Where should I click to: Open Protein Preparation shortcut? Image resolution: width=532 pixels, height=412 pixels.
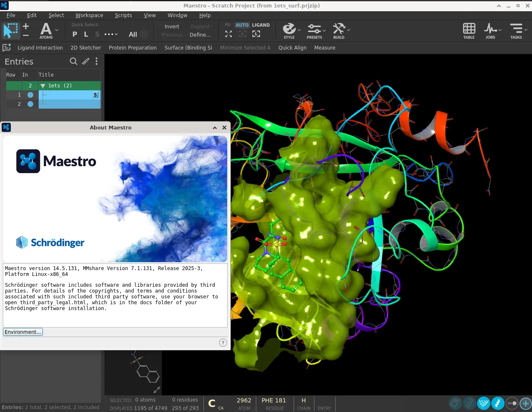(133, 48)
